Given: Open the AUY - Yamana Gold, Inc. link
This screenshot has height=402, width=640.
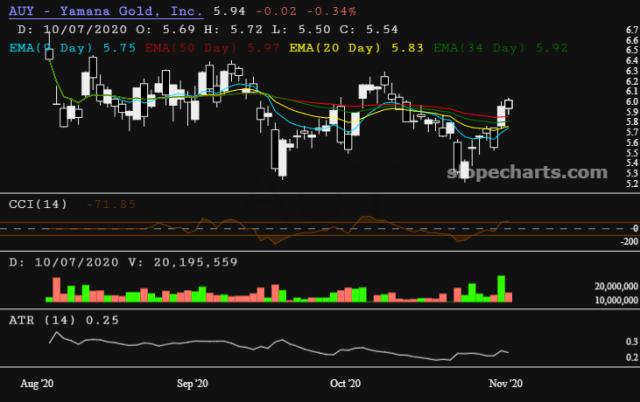Looking at the screenshot, I should tap(106, 11).
